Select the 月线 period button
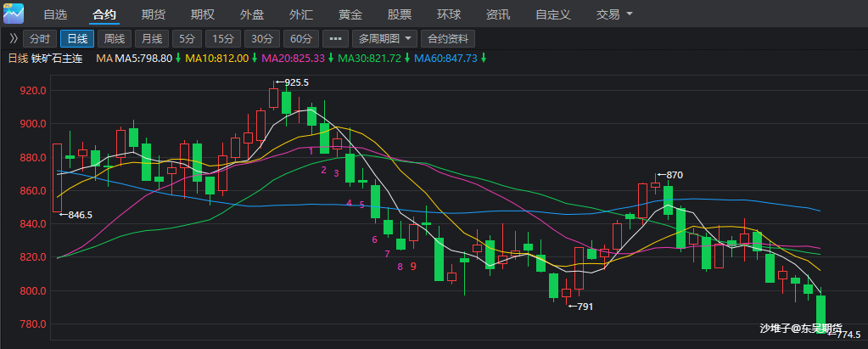 pos(152,39)
